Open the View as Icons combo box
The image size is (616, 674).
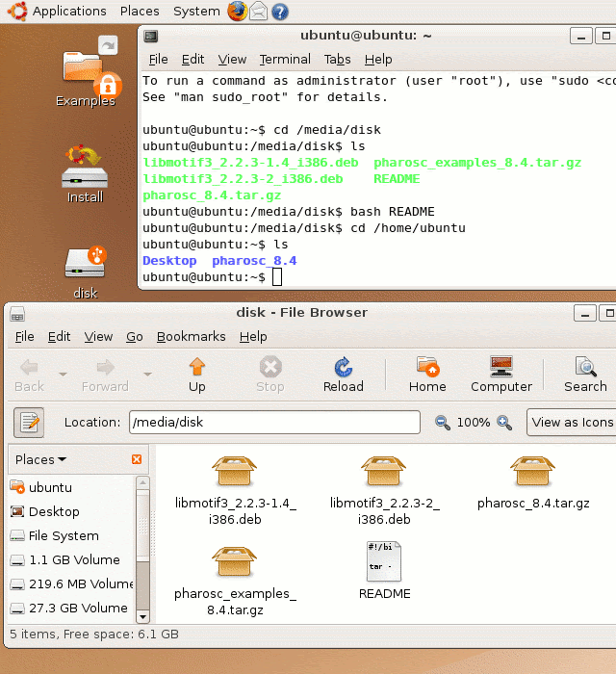(x=572, y=422)
